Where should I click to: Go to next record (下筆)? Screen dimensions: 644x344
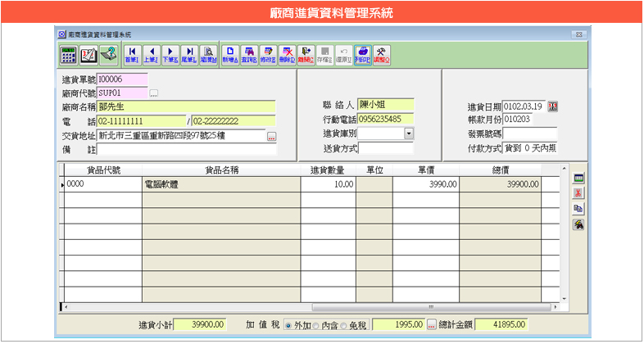pos(170,55)
